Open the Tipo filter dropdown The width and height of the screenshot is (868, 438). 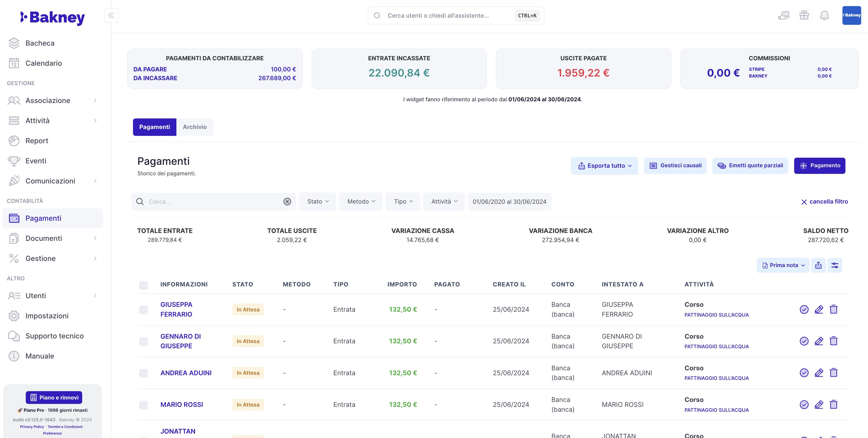click(x=403, y=202)
